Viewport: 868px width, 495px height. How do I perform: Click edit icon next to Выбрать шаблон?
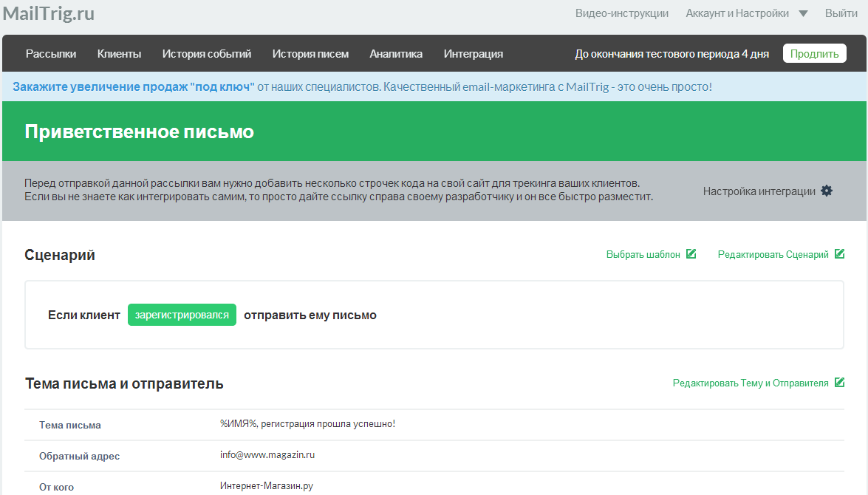(691, 253)
